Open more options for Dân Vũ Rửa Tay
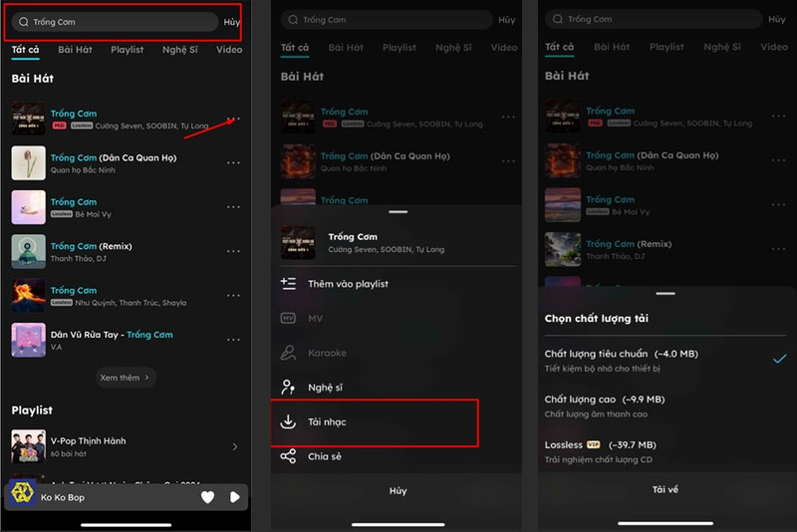Image resolution: width=797 pixels, height=532 pixels. pos(233,340)
